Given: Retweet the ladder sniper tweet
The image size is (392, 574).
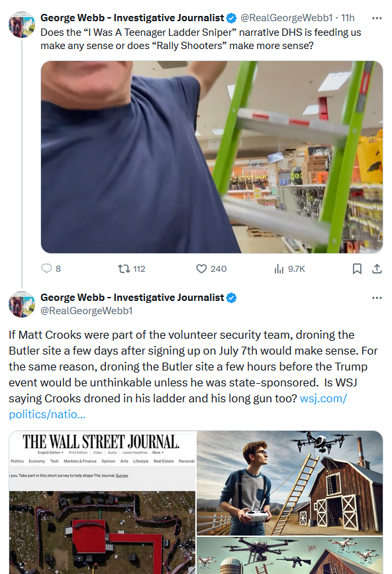Looking at the screenshot, I should 132,268.
